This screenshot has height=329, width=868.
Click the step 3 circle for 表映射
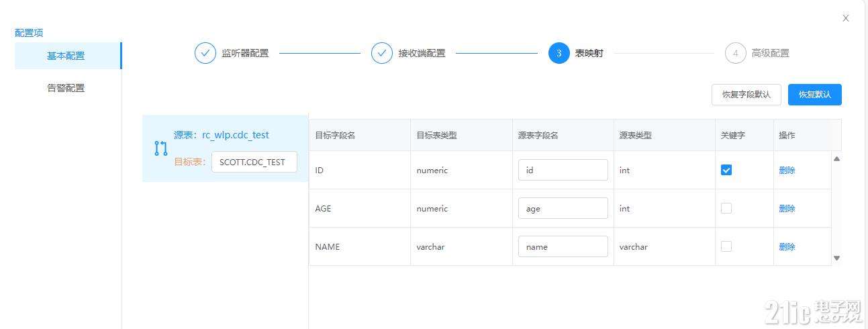click(x=559, y=53)
